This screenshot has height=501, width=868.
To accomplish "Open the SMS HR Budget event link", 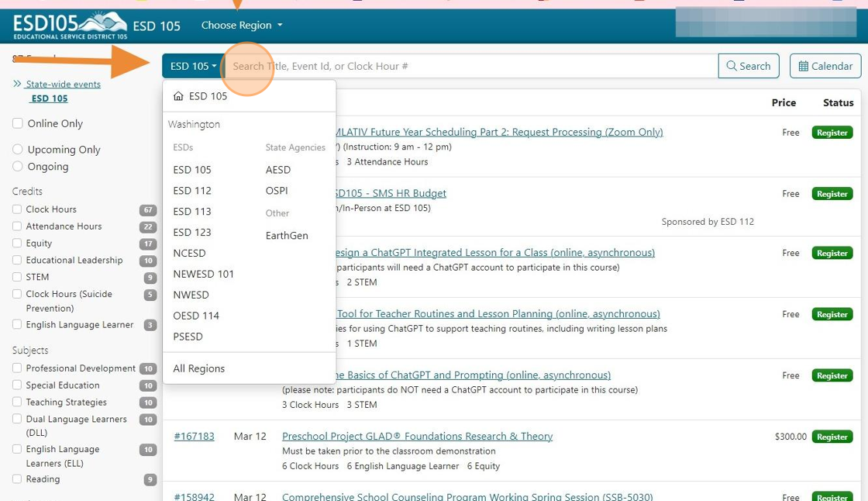I will (391, 193).
